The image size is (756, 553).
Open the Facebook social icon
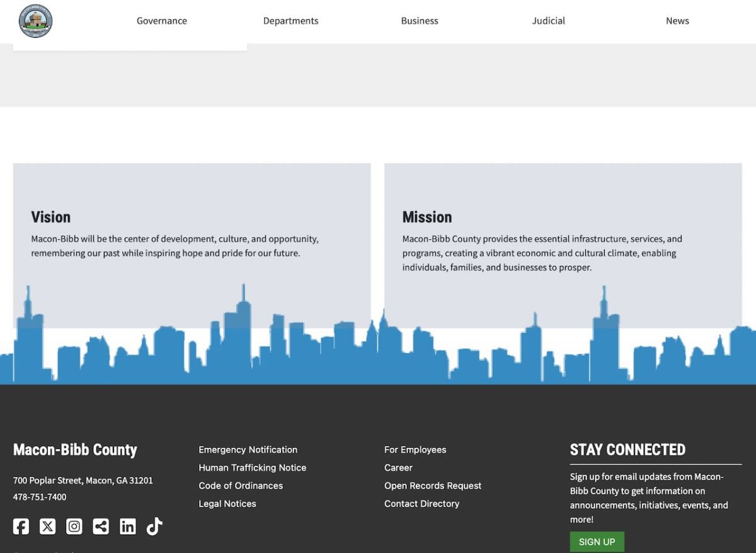click(21, 527)
